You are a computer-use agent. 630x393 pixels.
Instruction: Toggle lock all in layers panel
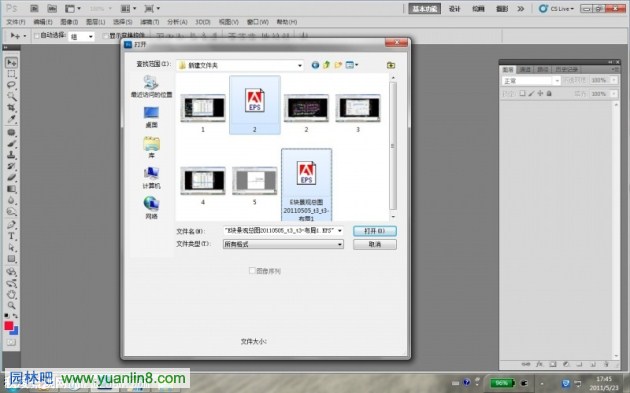coord(549,94)
